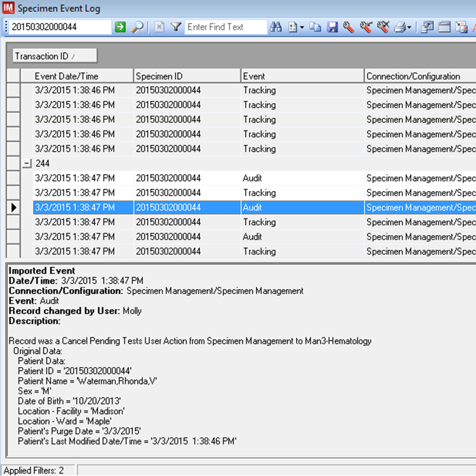Click the row selector of highlighted Audit row
Screen dimensions: 476x476
point(13,208)
